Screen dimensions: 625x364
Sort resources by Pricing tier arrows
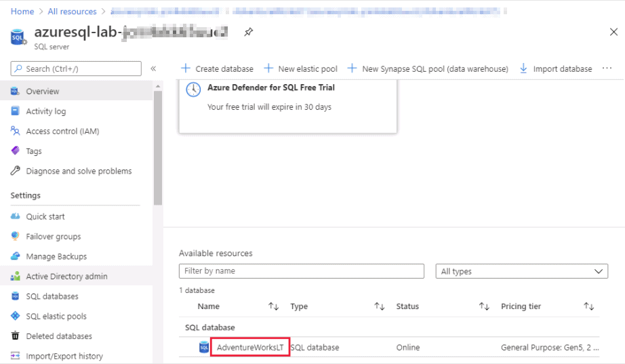588,306
